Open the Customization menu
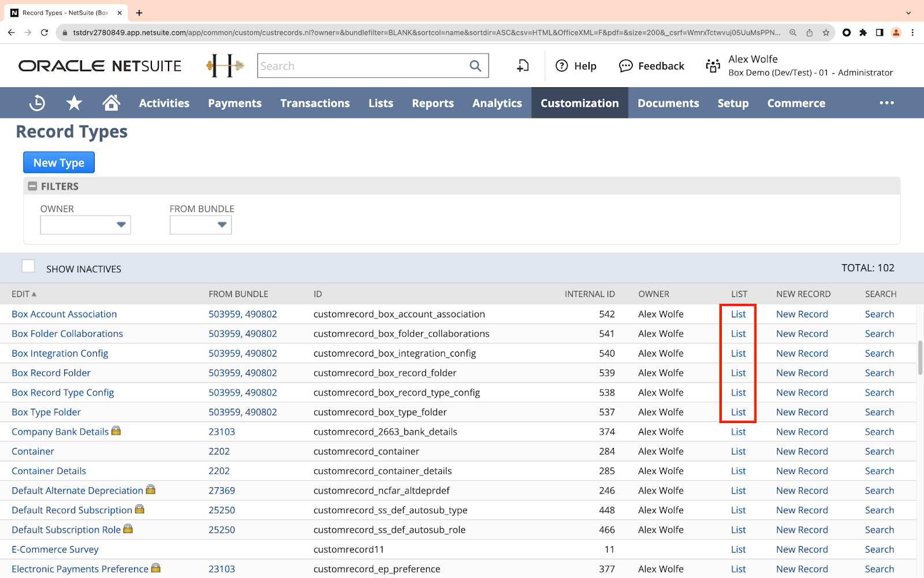924x578 pixels. (579, 103)
